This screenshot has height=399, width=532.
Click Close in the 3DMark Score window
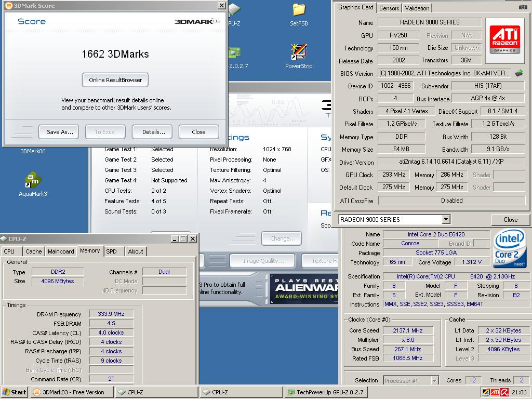tap(198, 132)
